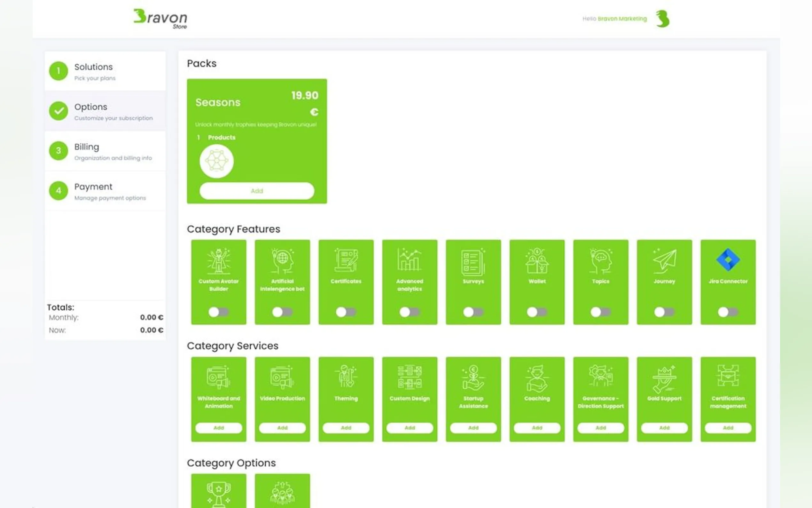Click the Artificial Intelligence bot head icon
This screenshot has height=508, width=812.
pyautogui.click(x=282, y=261)
